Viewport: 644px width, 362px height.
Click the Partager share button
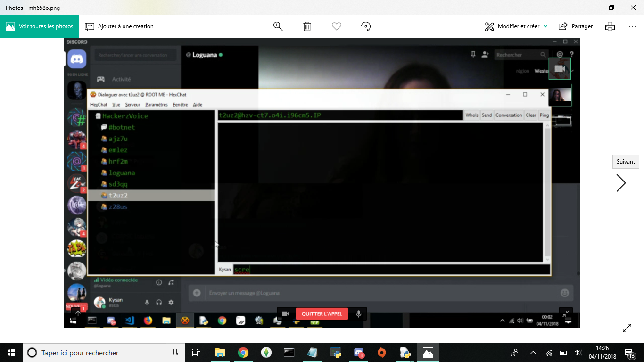coord(576,26)
